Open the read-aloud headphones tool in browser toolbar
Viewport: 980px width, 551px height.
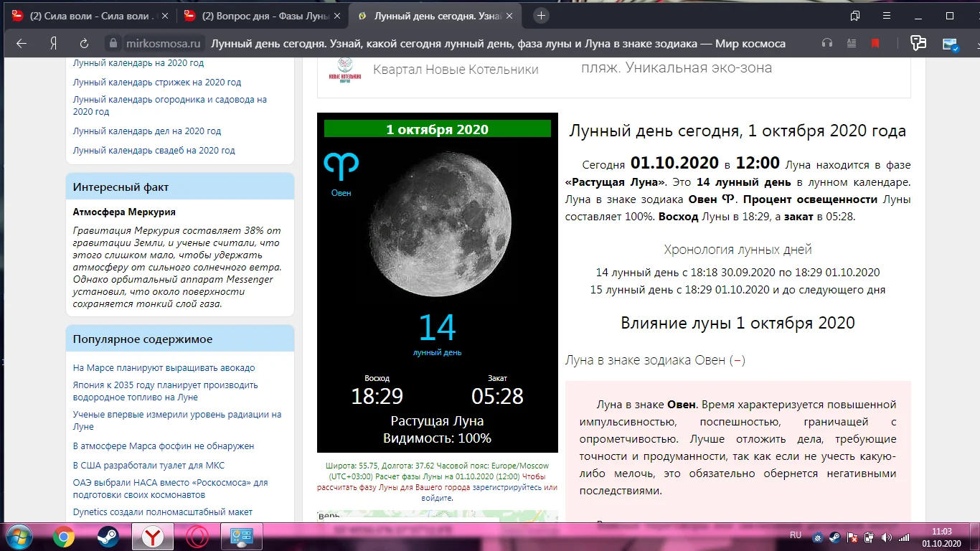point(826,43)
